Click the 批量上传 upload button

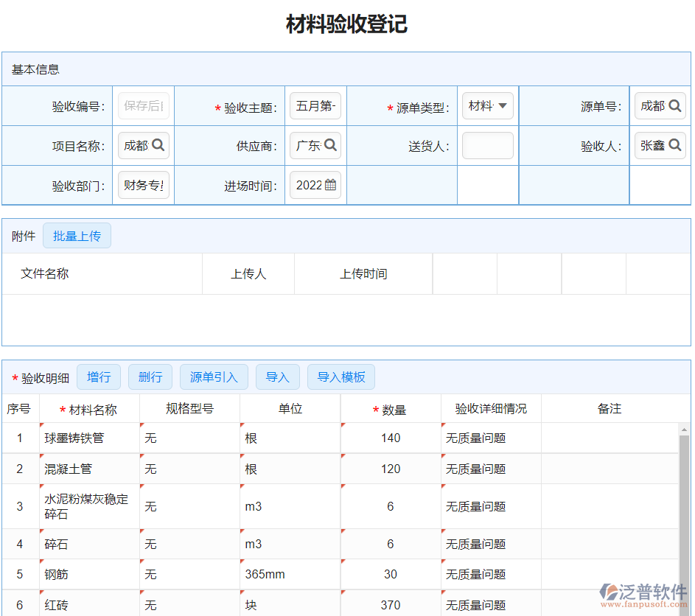[77, 235]
